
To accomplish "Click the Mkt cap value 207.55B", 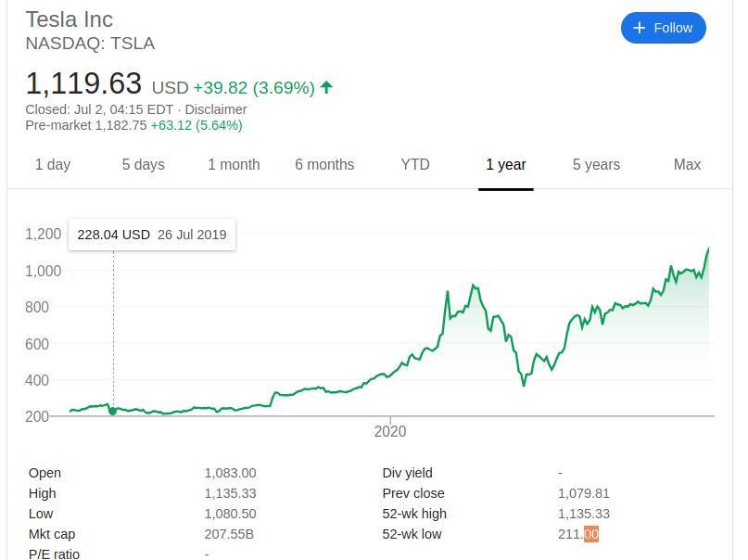I will (227, 534).
